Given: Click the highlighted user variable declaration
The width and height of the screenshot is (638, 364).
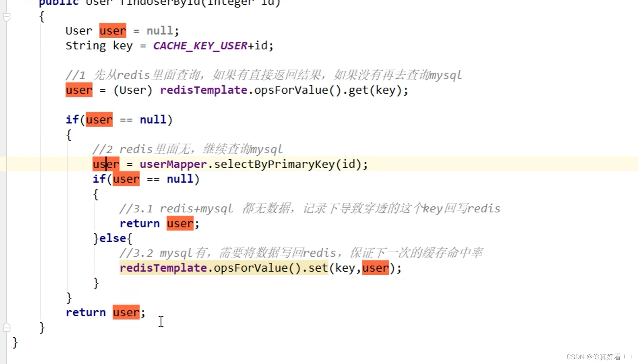Looking at the screenshot, I should click(112, 31).
